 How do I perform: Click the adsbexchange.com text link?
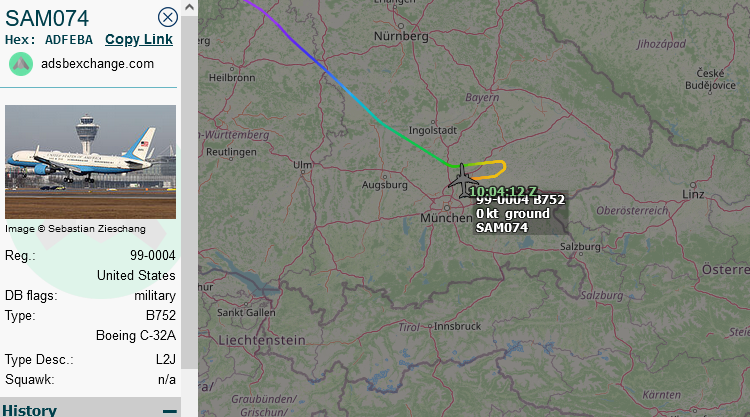click(98, 64)
